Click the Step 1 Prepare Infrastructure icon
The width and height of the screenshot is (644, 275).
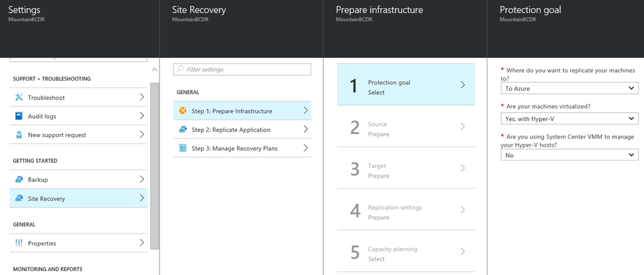pyautogui.click(x=183, y=111)
